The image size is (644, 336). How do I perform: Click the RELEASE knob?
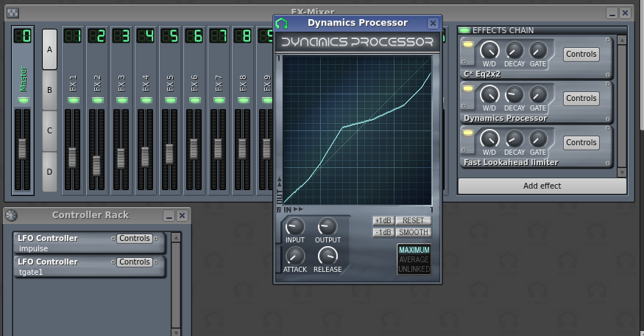pos(328,256)
